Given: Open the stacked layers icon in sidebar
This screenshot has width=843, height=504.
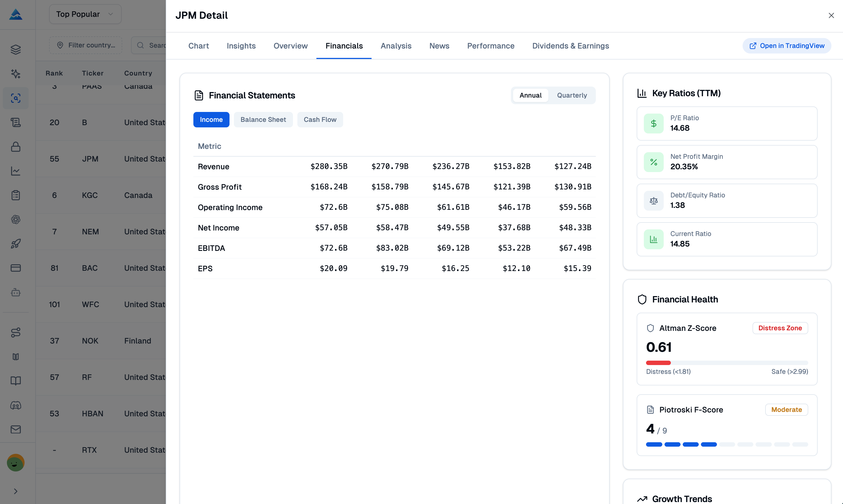Looking at the screenshot, I should (x=16, y=49).
